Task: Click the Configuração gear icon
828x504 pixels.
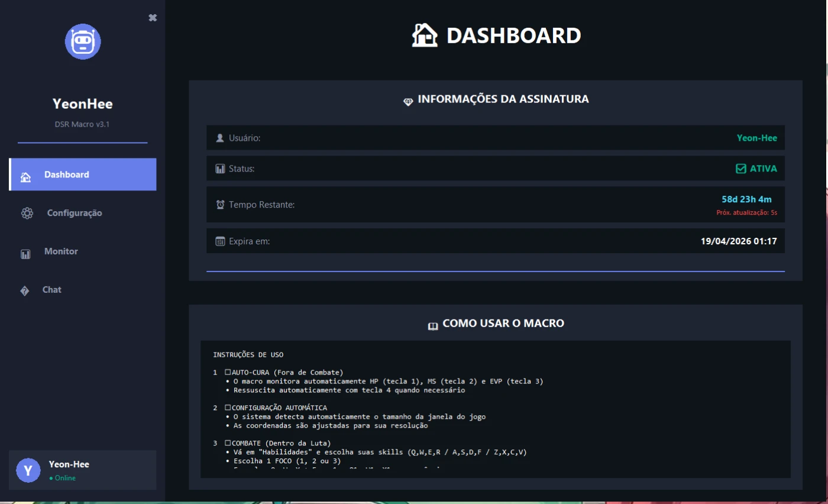Action: 27,214
